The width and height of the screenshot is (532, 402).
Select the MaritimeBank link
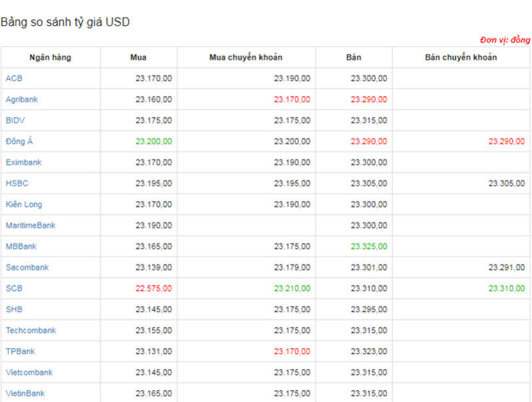tap(31, 226)
